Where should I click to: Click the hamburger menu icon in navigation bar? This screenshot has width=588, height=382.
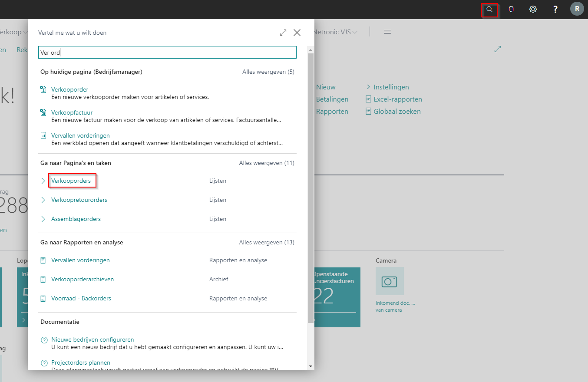point(387,32)
